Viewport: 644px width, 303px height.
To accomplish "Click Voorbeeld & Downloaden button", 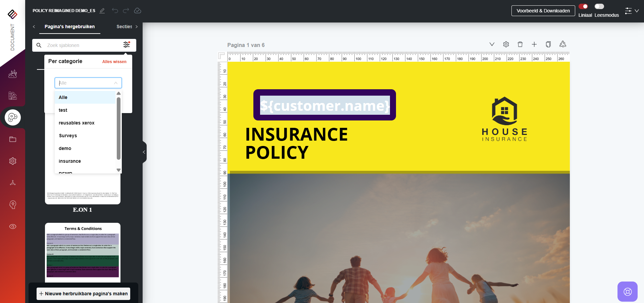I will pyautogui.click(x=543, y=11).
